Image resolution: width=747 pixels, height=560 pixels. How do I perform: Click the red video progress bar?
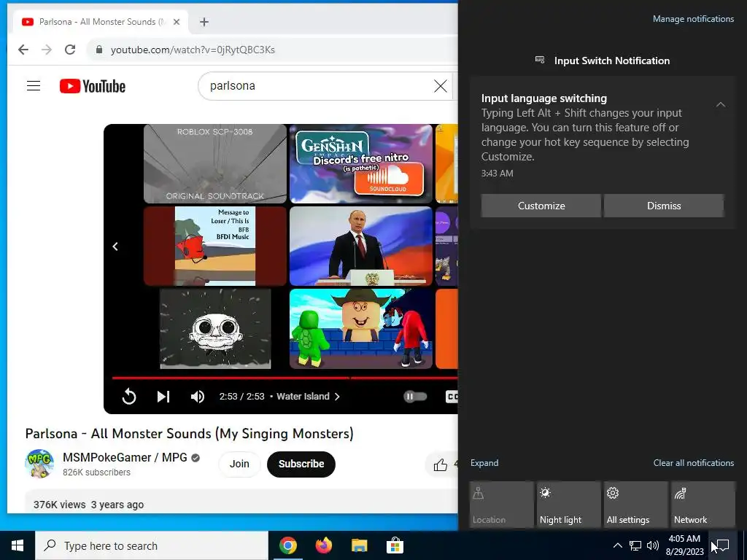pos(285,378)
